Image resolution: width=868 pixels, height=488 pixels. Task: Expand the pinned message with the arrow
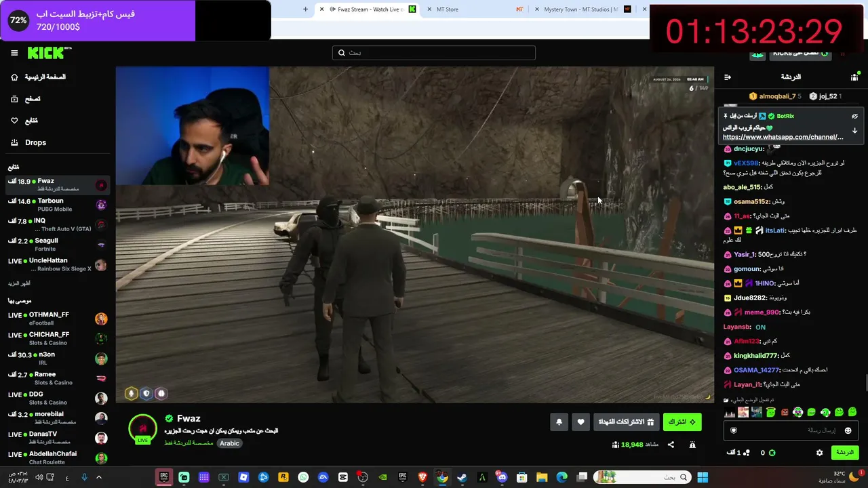tap(855, 130)
